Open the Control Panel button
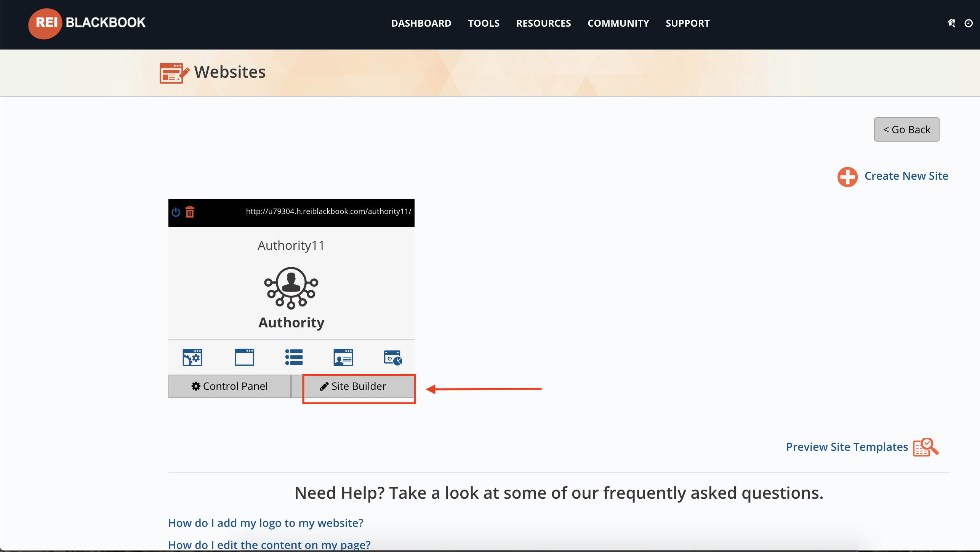The image size is (980, 552). point(229,386)
